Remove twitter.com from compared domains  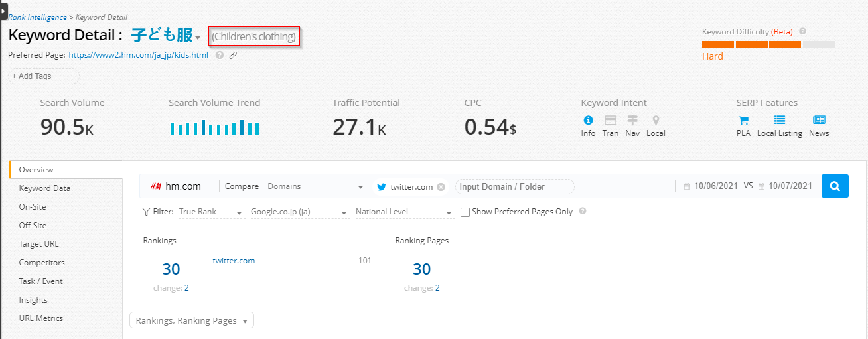[441, 187]
